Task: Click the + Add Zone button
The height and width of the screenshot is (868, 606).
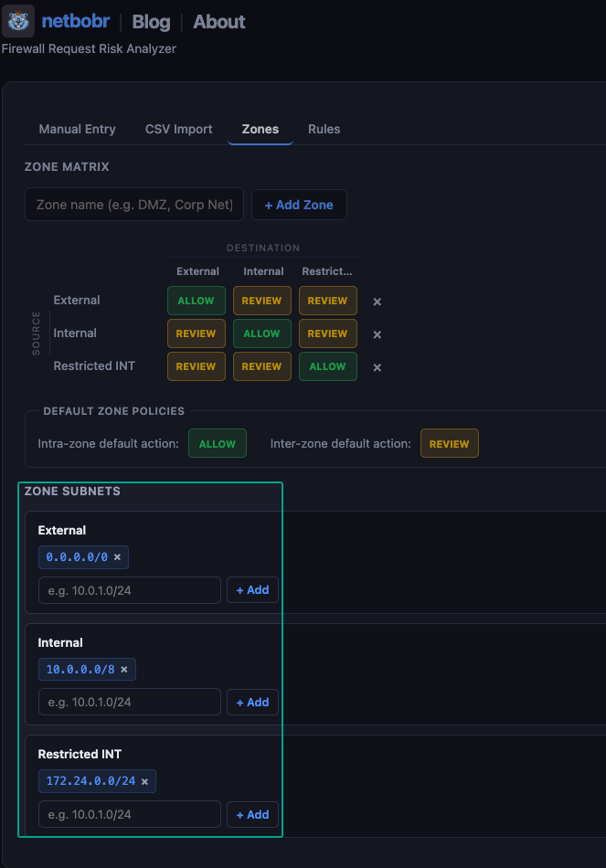Action: point(299,205)
